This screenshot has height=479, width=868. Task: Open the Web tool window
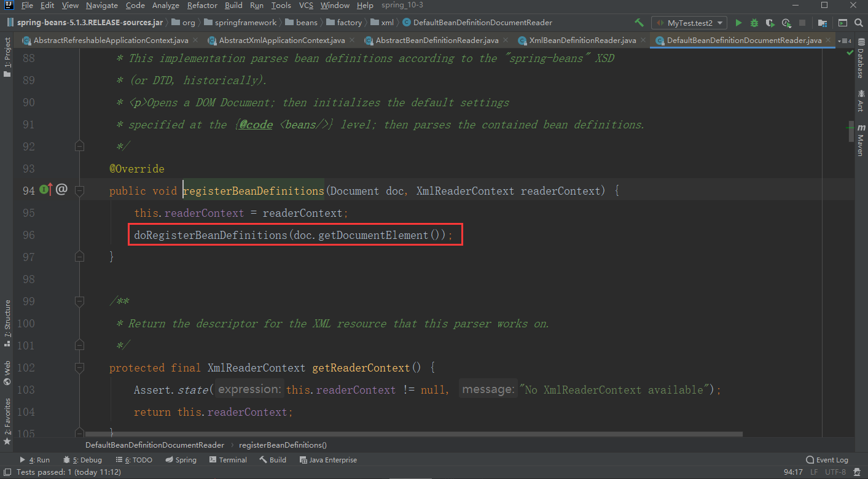pos(7,373)
